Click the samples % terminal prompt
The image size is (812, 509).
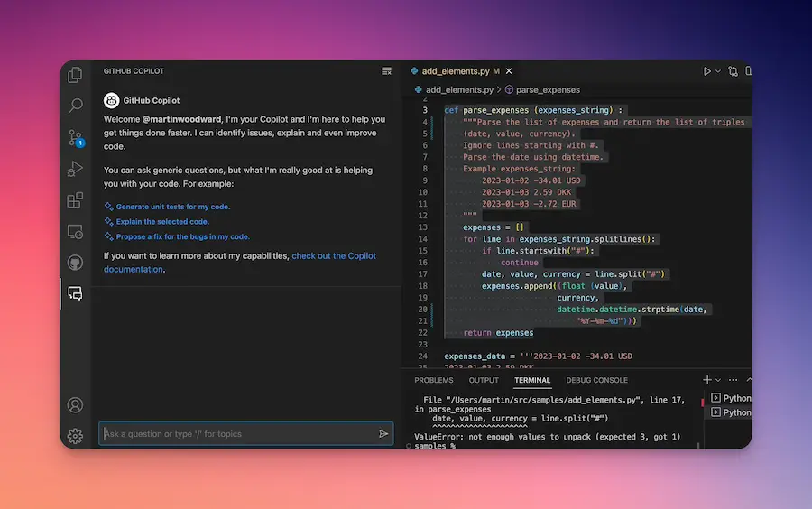coord(435,446)
